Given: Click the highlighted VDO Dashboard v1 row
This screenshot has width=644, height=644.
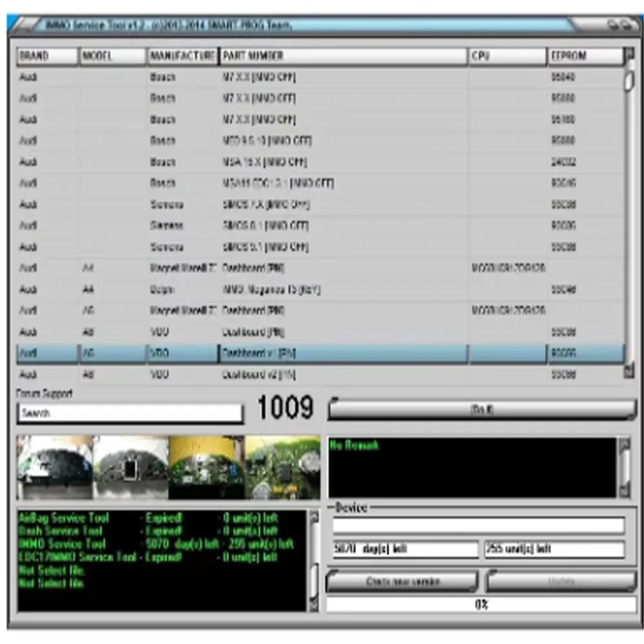Looking at the screenshot, I should [320, 353].
